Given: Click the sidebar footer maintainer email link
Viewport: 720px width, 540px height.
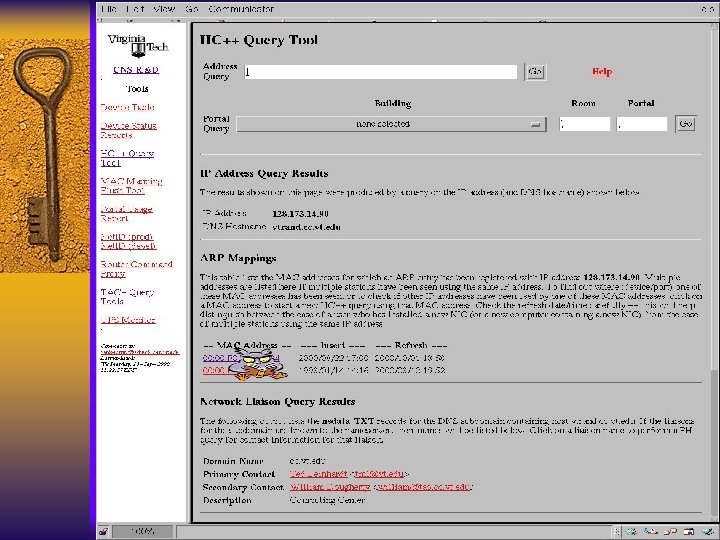Looking at the screenshot, I should pyautogui.click(x=140, y=352).
